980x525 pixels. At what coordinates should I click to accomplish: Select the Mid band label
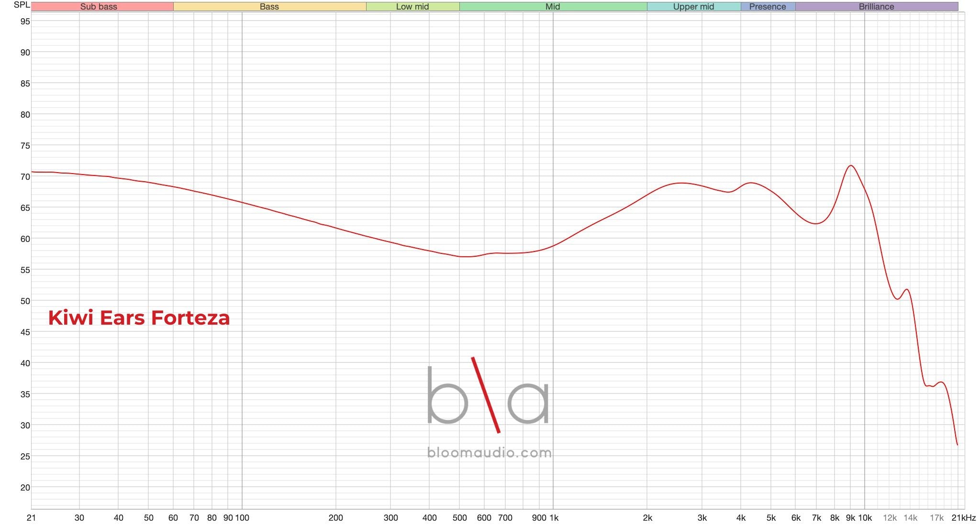pos(553,7)
